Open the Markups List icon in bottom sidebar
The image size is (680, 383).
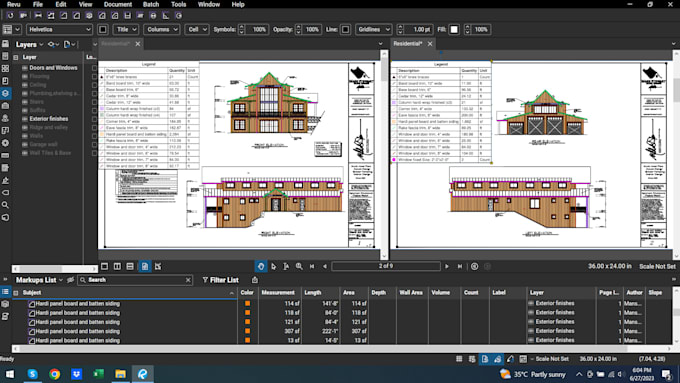(5, 292)
